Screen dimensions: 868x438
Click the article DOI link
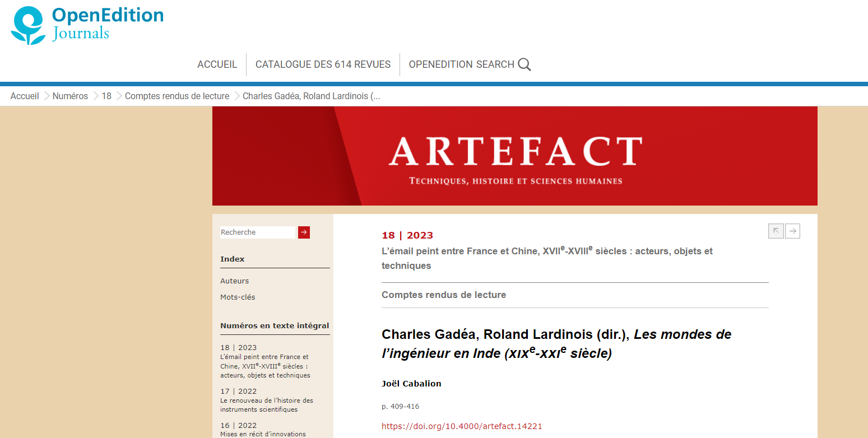click(x=462, y=426)
